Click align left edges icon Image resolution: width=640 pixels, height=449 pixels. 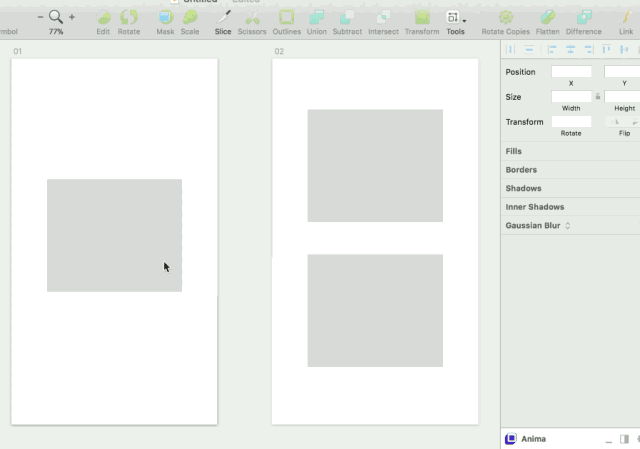[x=552, y=50]
